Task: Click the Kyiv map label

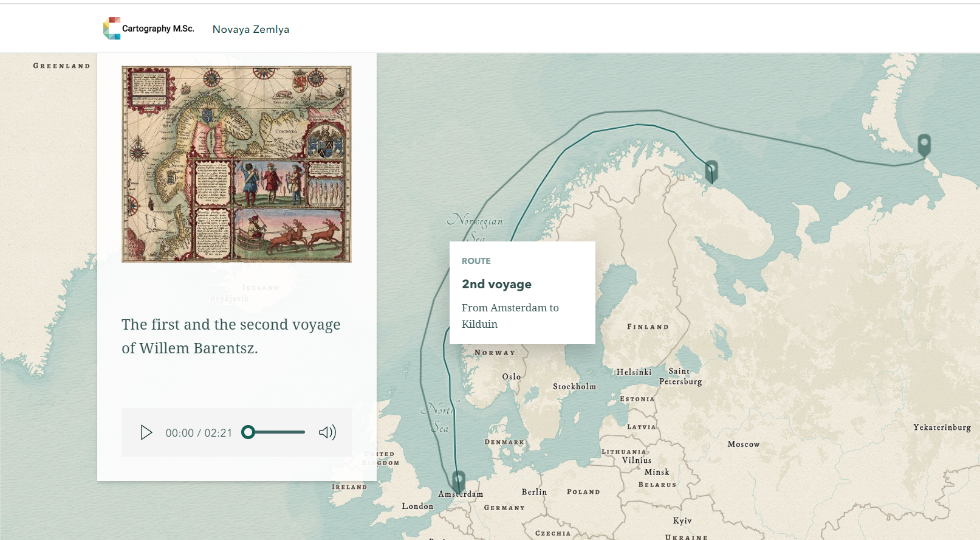Action: coord(682,521)
